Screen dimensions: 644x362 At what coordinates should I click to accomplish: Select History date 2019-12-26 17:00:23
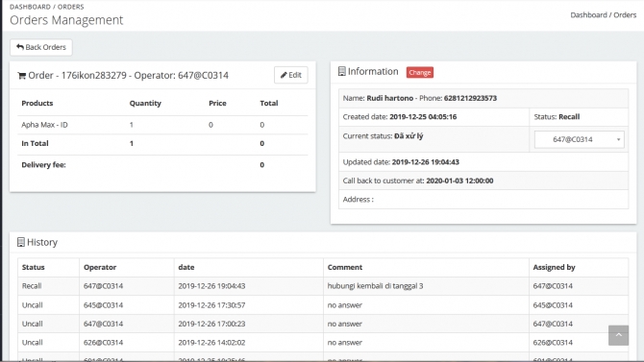[211, 324]
